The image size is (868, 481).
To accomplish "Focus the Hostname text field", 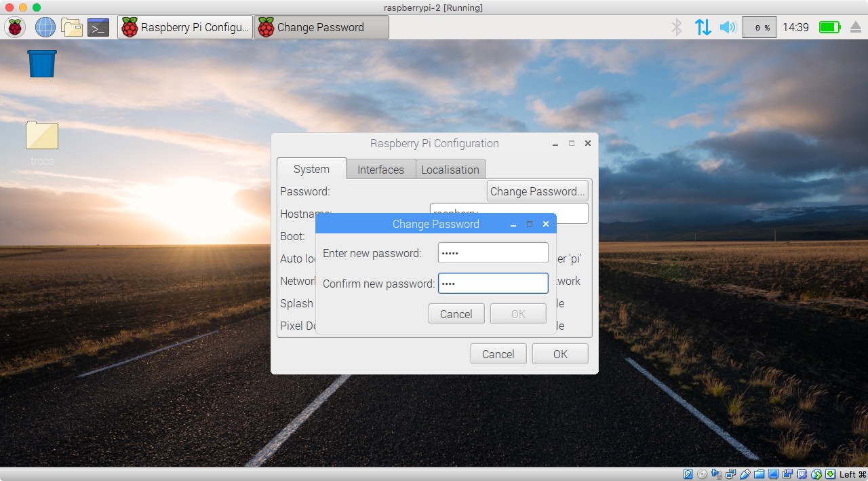I will click(x=509, y=213).
